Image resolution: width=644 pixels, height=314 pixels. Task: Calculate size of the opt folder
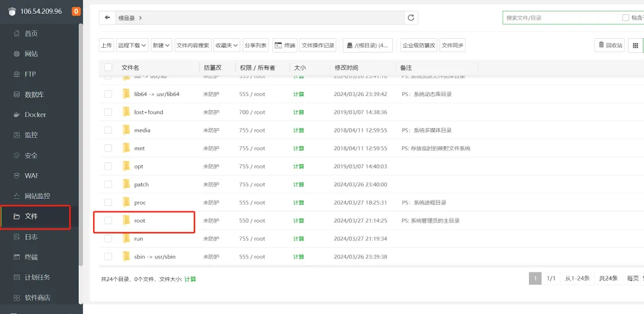[299, 167]
